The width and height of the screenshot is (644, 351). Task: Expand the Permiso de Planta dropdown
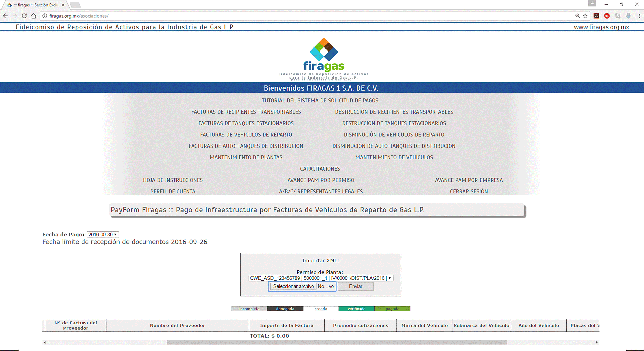(x=320, y=278)
